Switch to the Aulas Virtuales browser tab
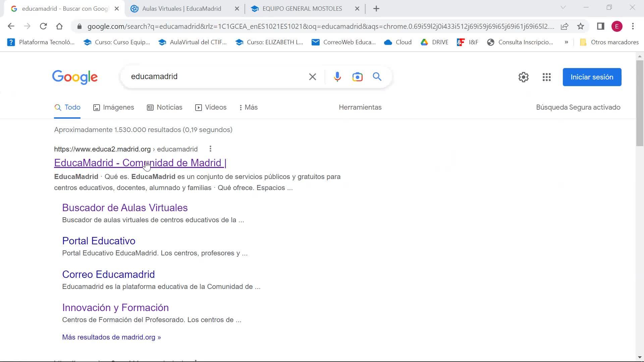The width and height of the screenshot is (644, 362). [181, 9]
